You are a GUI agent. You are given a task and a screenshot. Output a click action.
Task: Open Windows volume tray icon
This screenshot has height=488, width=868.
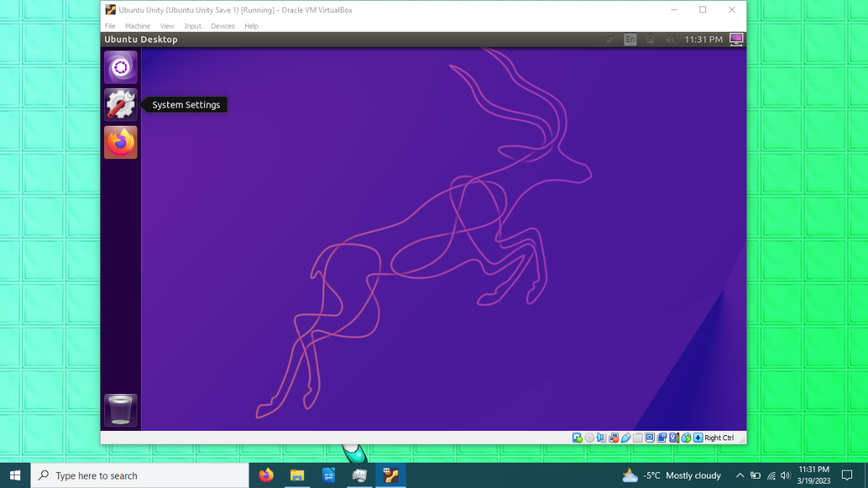click(786, 475)
